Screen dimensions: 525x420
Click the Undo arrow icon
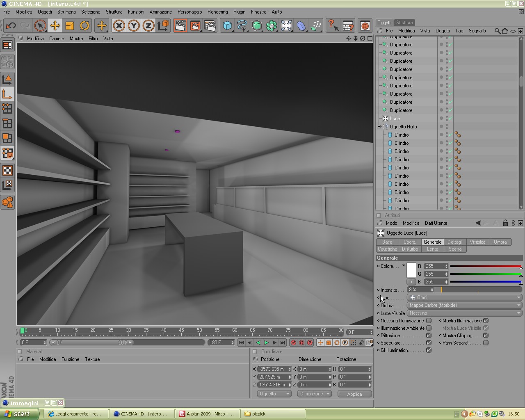(x=11, y=26)
